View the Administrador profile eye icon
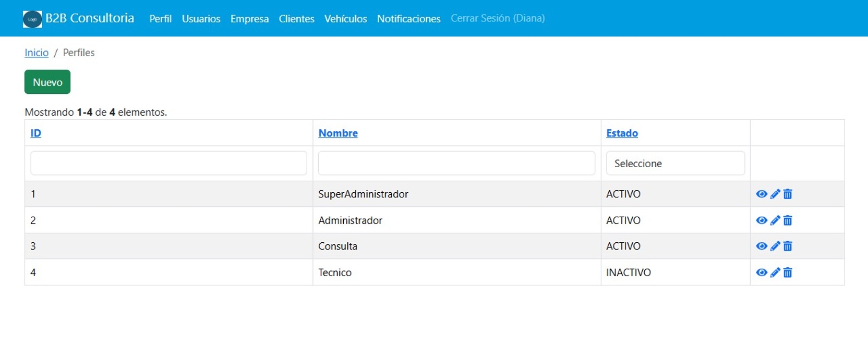868x360 pixels. [x=762, y=220]
